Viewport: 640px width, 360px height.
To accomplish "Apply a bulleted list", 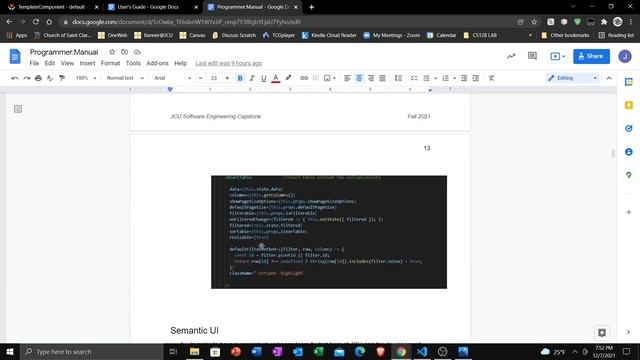I will (427, 78).
